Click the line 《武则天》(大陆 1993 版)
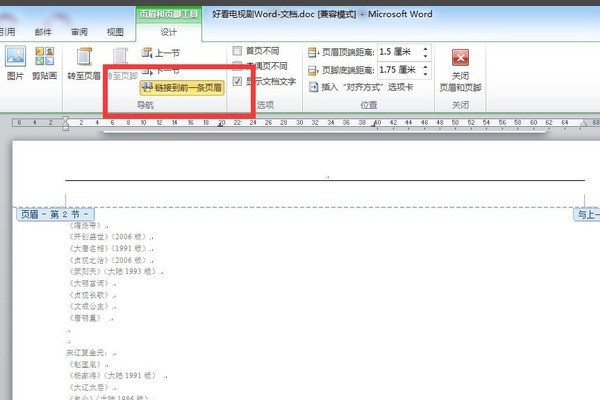Image resolution: width=600 pixels, height=400 pixels. pos(115,272)
